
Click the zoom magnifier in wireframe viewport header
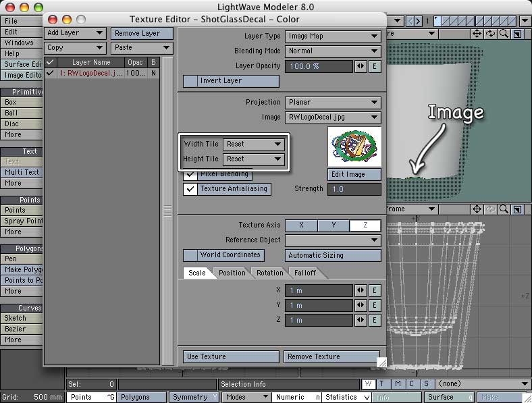(504, 209)
